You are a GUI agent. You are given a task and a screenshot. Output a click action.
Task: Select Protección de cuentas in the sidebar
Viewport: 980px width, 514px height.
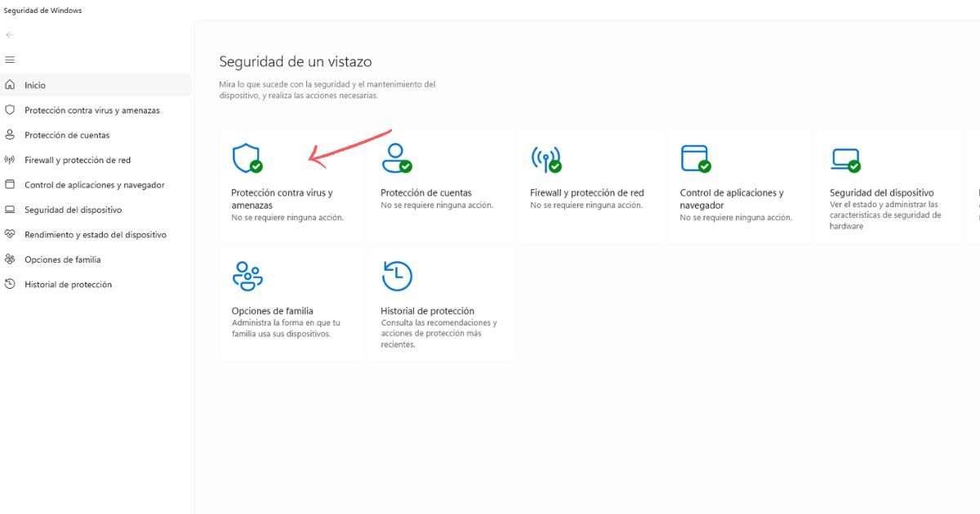click(x=96, y=135)
